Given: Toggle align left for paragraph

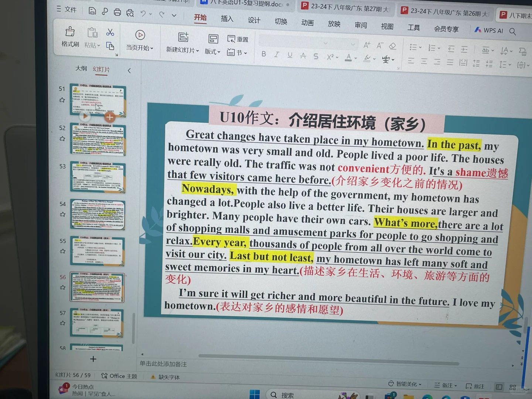Looking at the screenshot, I should tap(411, 61).
